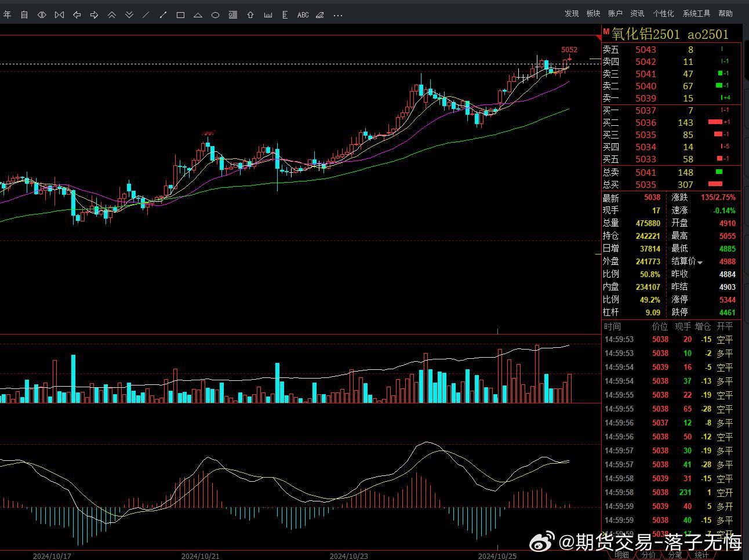Click the 持仓 value 242221
The height and width of the screenshot is (560, 749).
click(648, 236)
